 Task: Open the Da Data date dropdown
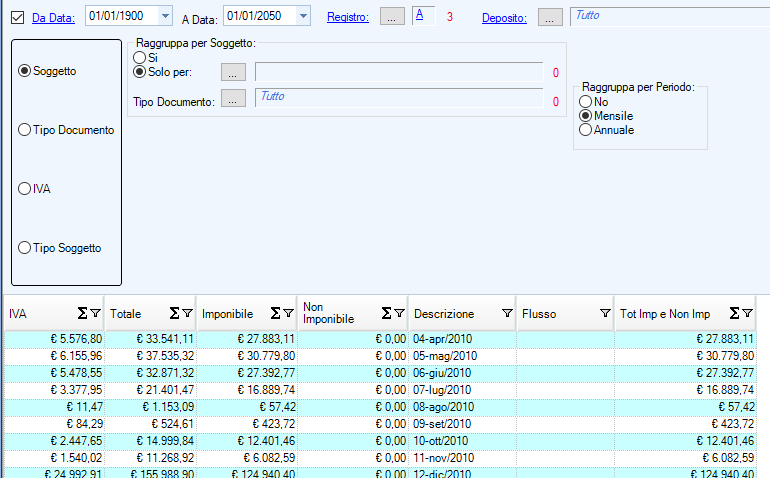165,16
